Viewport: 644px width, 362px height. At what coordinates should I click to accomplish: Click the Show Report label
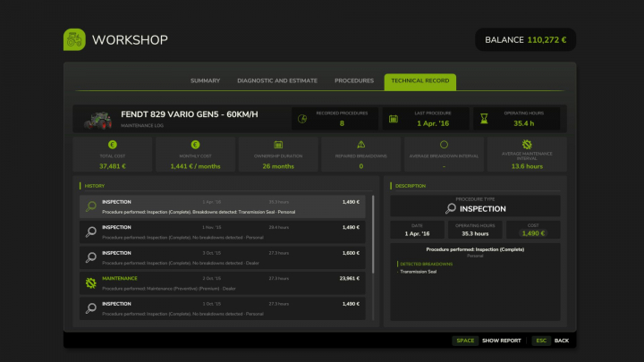[x=502, y=341]
